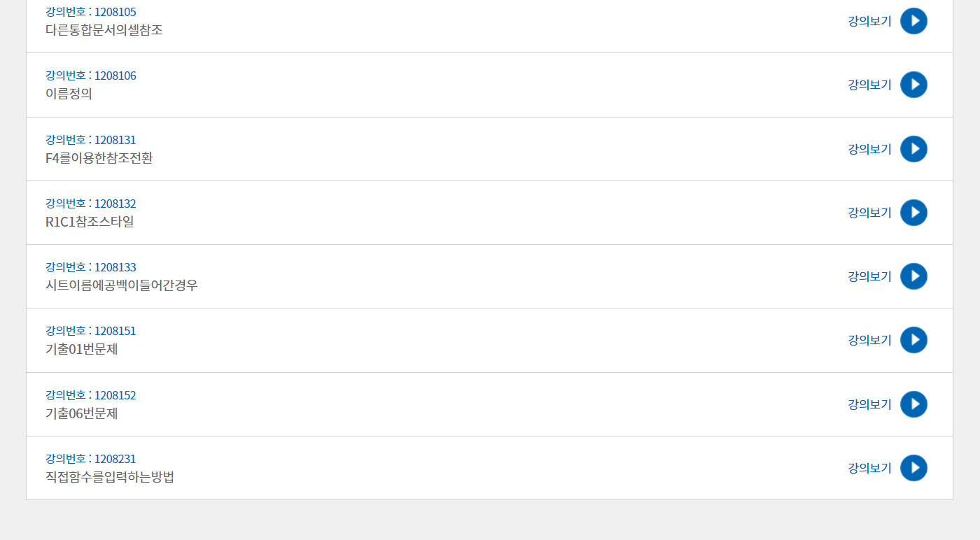
Task: Click 강의보기 text for lecture 1208106
Action: pyautogui.click(x=869, y=85)
